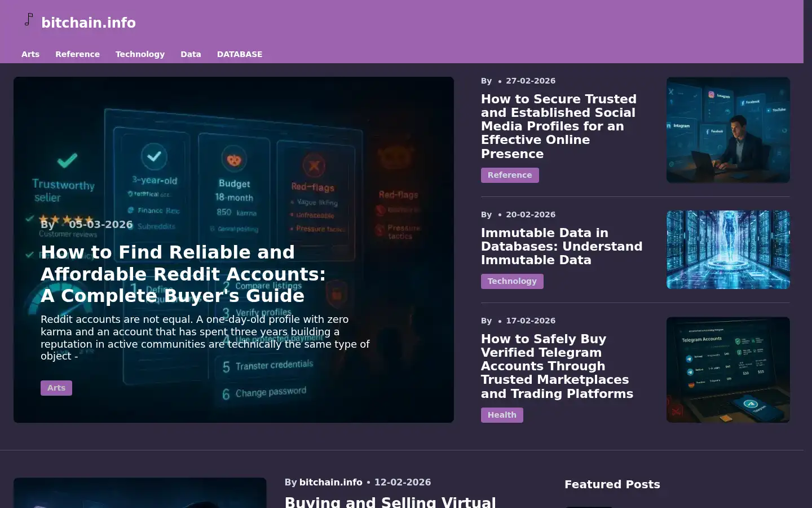This screenshot has height=508, width=812.
Task: Open Buying and Selling Virtual article title
Action: pyautogui.click(x=390, y=502)
